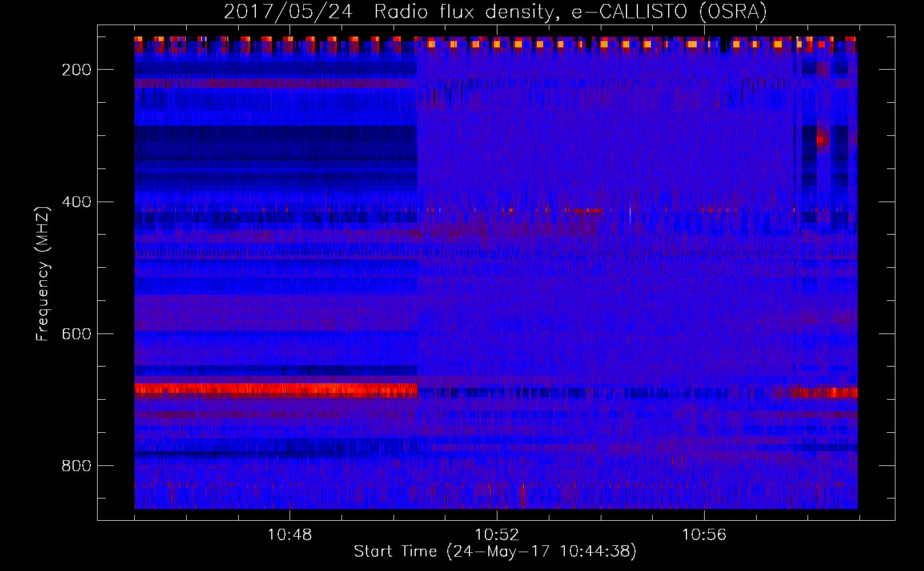Click the 'Frequency (MHZ)' axis label

43,274
